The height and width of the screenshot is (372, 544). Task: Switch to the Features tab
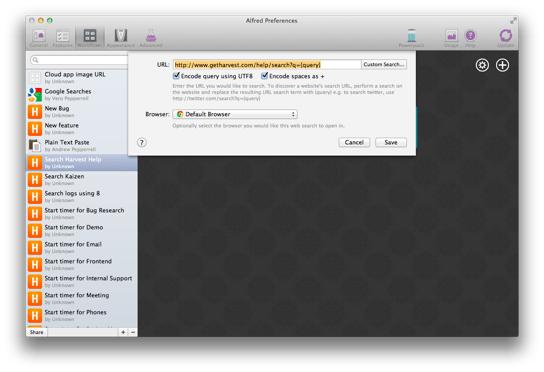click(x=62, y=38)
